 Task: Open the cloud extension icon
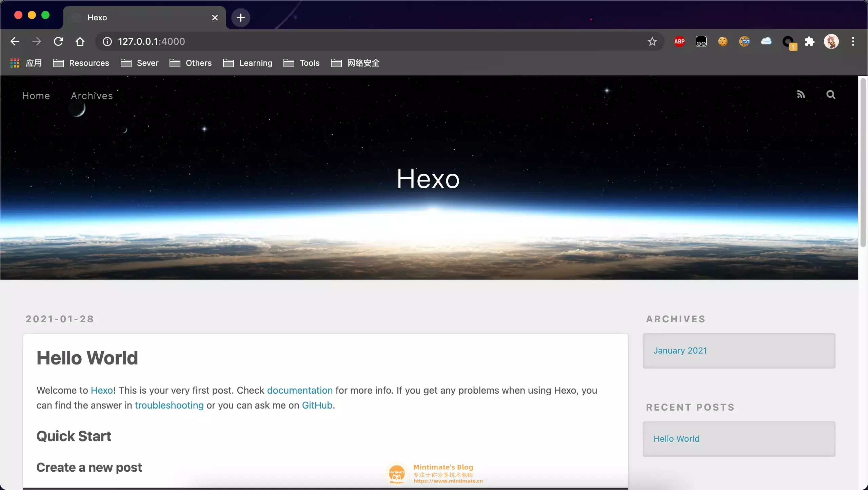pos(766,41)
